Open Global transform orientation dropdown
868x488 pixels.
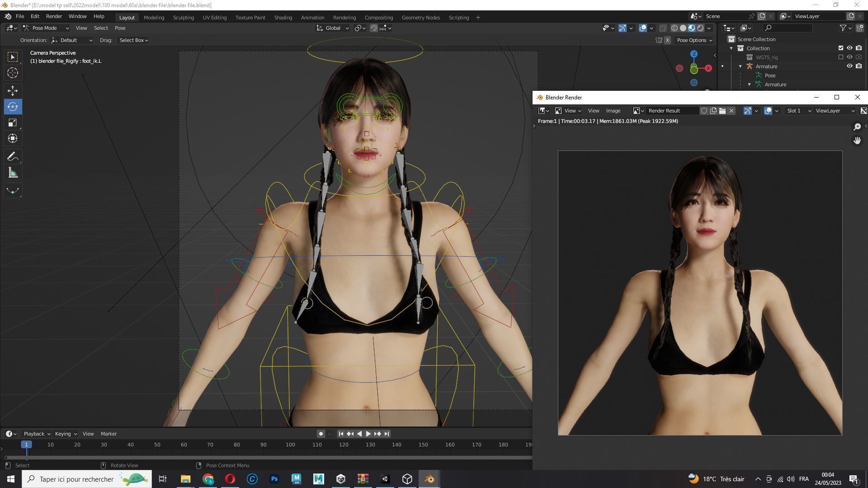pos(333,28)
